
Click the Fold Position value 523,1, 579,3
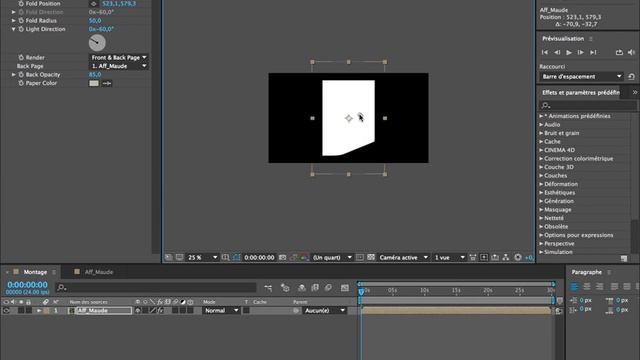pos(119,4)
